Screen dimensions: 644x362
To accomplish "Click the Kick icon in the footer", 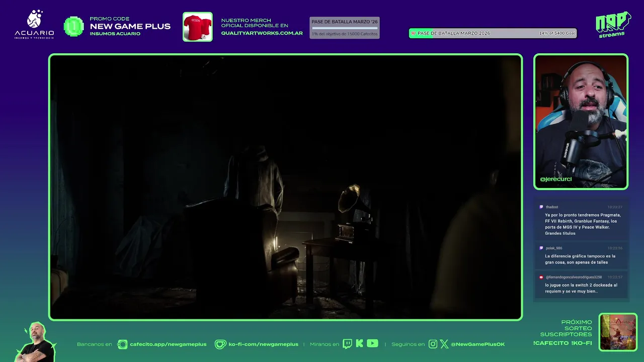I will point(359,343).
